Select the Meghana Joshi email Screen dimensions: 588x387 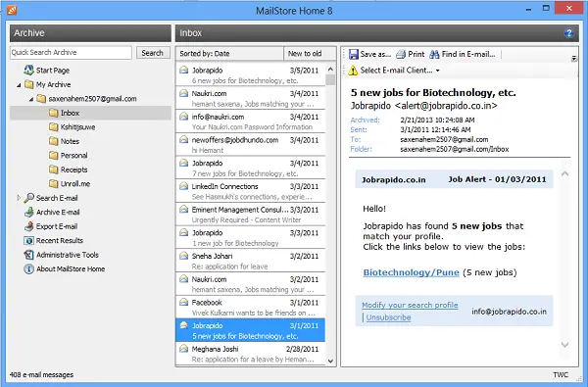pos(251,354)
